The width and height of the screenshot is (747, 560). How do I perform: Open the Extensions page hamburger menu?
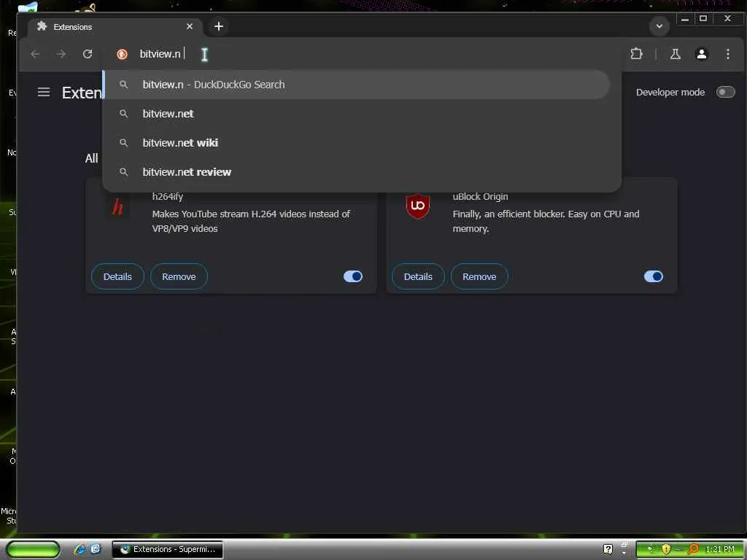(44, 92)
